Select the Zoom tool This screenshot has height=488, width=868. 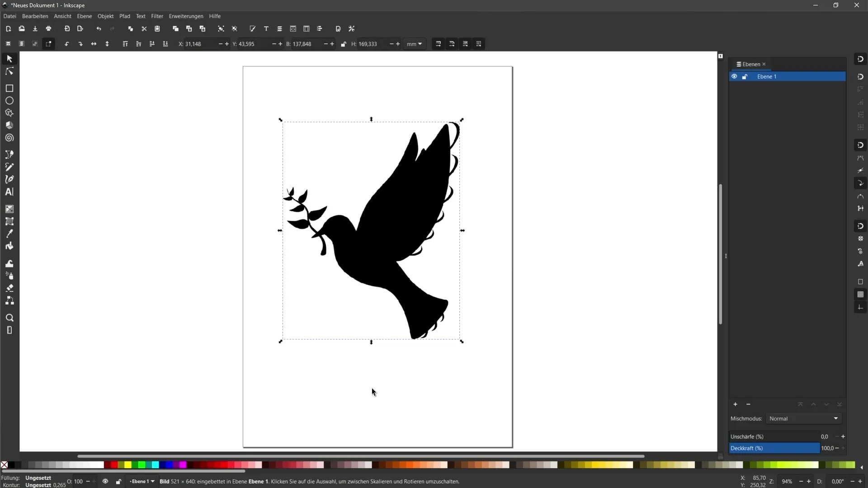coord(9,317)
